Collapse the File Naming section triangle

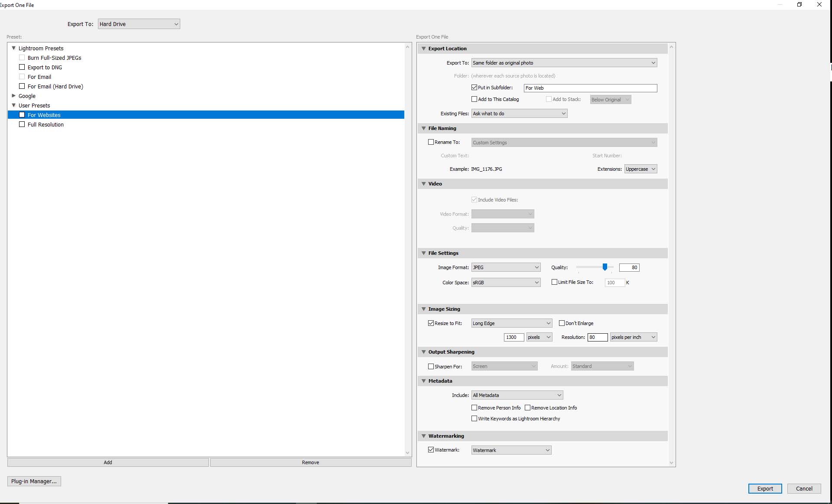tap(424, 128)
